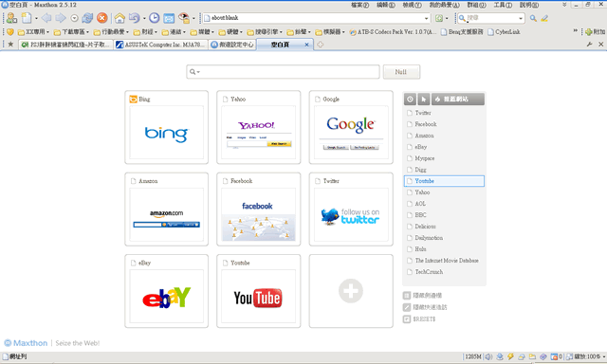Click the new tab page icon
607x364 pixels.
(27, 18)
